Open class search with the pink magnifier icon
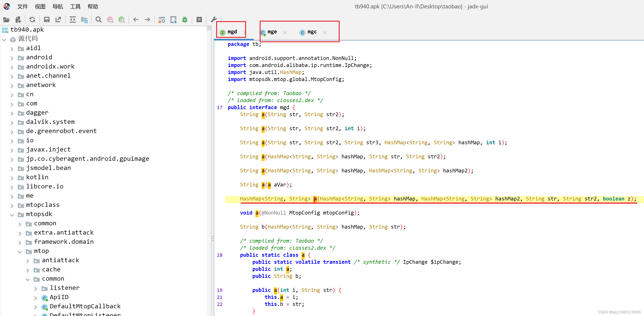This screenshot has width=644, height=316. pos(110,20)
